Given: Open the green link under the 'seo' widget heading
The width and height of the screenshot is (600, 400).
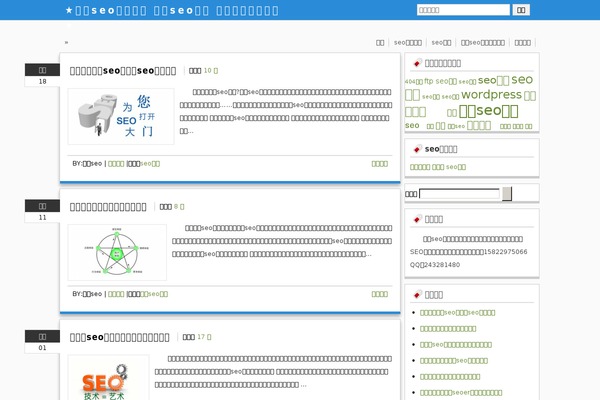Looking at the screenshot, I should 438,167.
